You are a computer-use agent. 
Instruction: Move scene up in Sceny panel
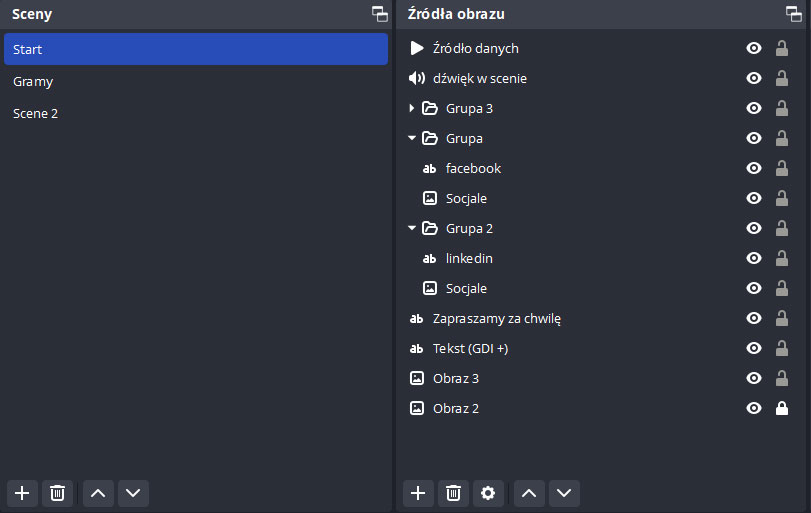(x=98, y=493)
